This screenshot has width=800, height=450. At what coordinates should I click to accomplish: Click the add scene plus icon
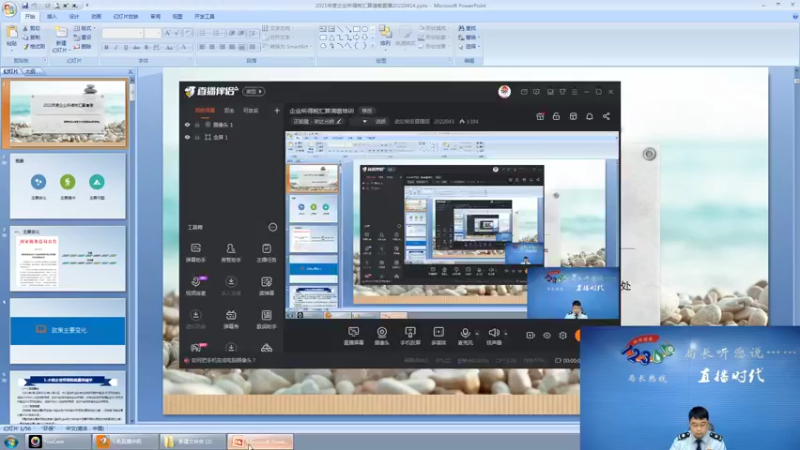pos(277,110)
